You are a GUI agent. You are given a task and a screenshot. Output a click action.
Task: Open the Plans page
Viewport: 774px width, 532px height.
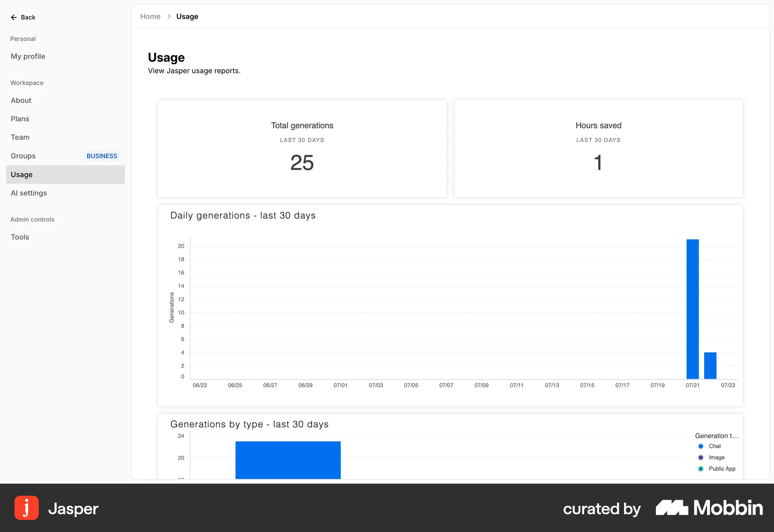pyautogui.click(x=20, y=118)
